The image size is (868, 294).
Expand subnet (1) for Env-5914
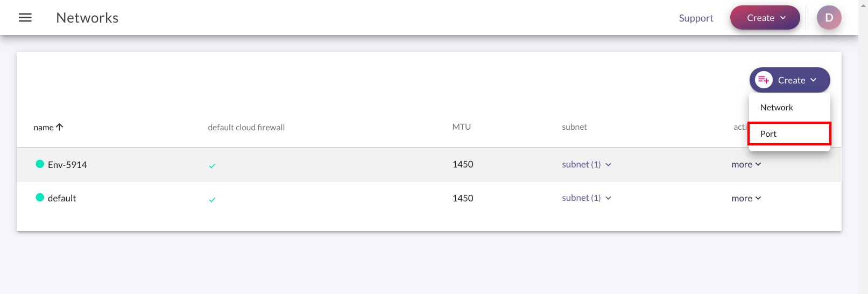coord(587,164)
